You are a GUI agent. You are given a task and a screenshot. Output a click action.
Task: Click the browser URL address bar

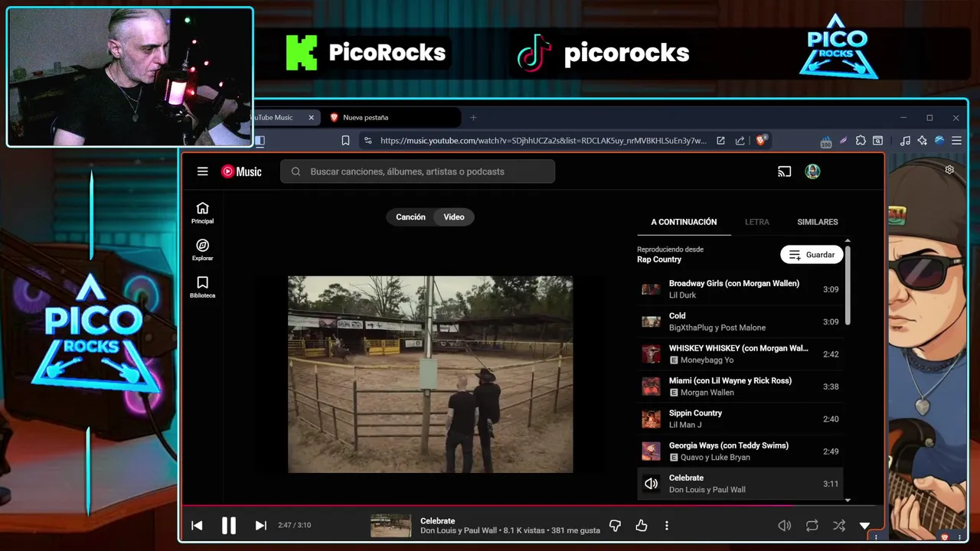click(543, 141)
